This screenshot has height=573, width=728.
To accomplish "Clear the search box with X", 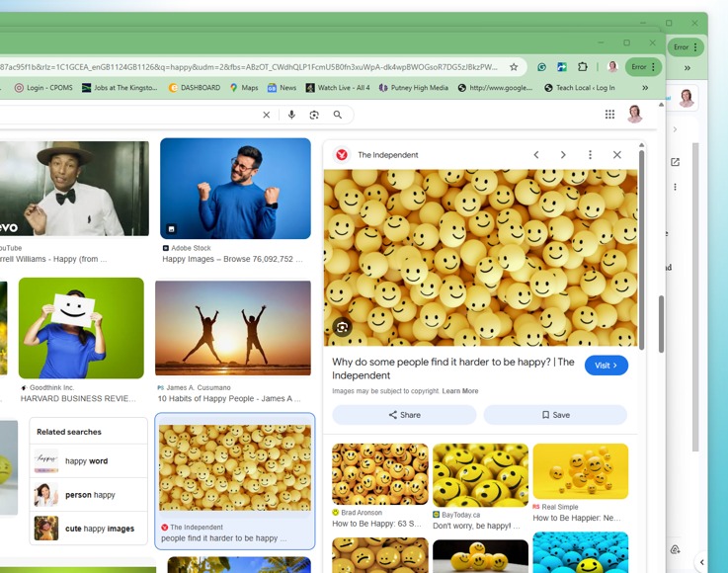I will tap(266, 115).
